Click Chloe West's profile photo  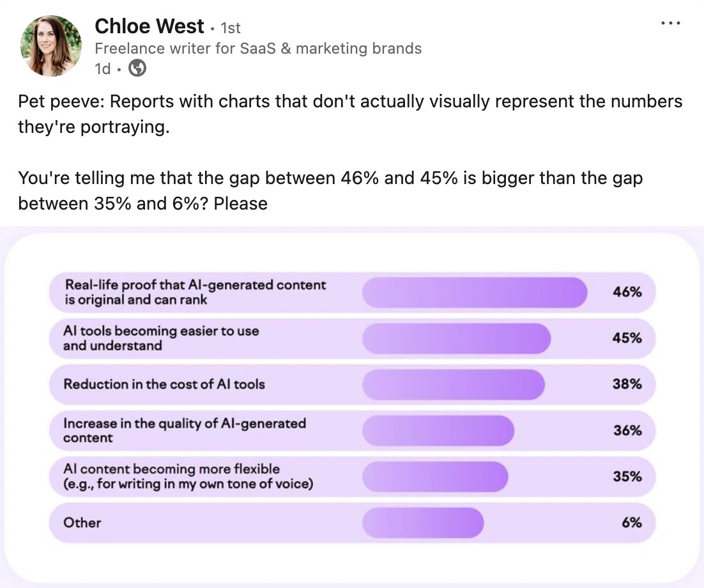[x=51, y=46]
